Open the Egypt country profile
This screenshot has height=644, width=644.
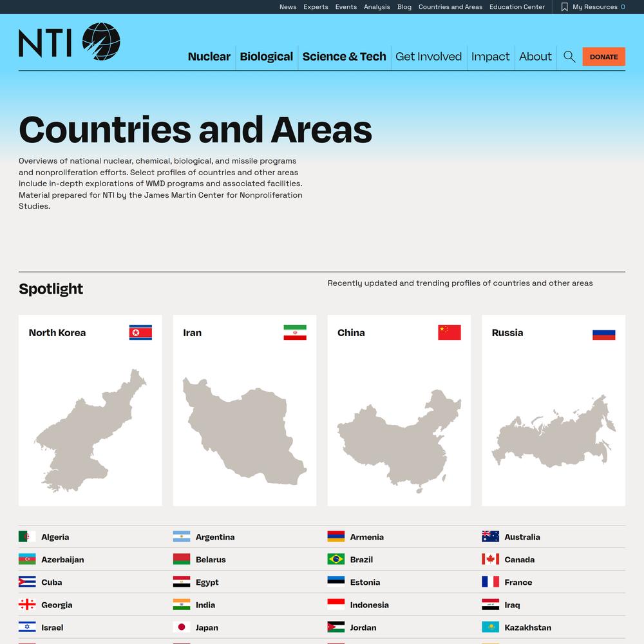[207, 582]
